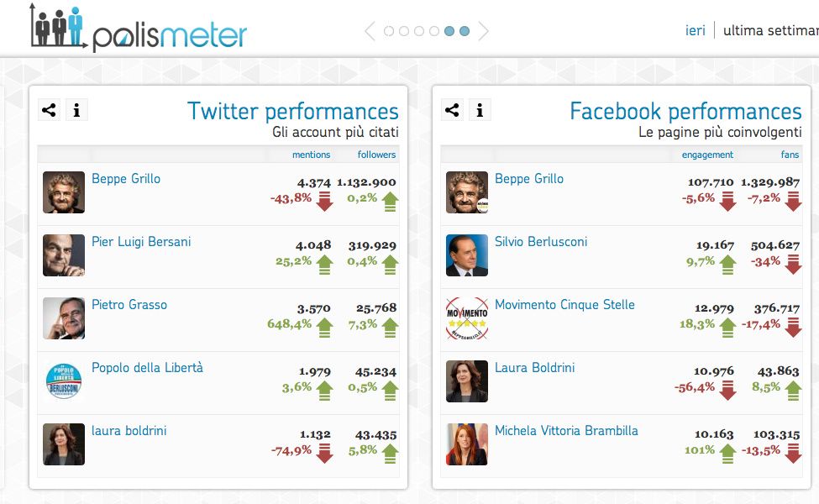Open Michela Vittoria Brambilla's page link
The width and height of the screenshot is (819, 504).
(x=566, y=431)
